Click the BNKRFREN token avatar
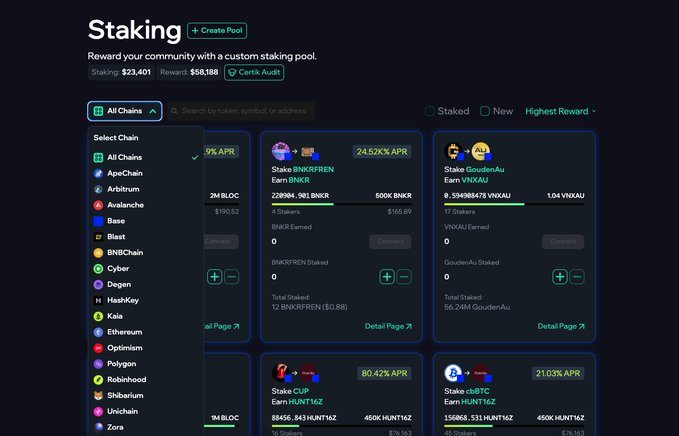Viewport: 679px width, 436px height. (x=281, y=151)
